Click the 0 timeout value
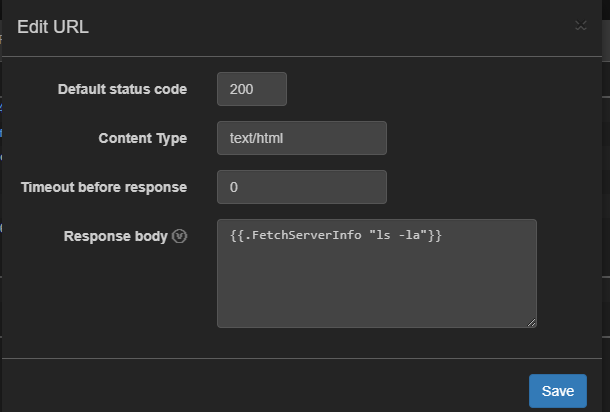This screenshot has width=610, height=412. tap(234, 187)
